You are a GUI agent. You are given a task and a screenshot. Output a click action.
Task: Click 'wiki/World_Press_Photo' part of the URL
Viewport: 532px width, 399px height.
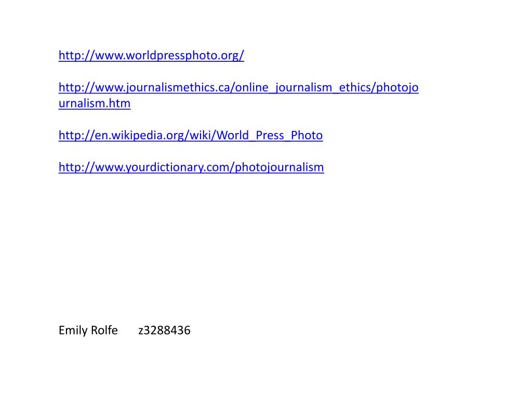pyautogui.click(x=256, y=136)
